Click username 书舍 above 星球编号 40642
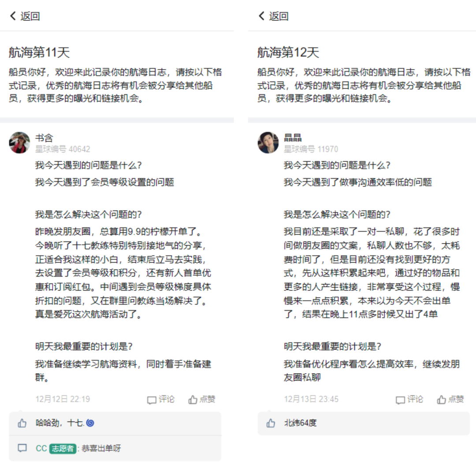 [x=45, y=138]
